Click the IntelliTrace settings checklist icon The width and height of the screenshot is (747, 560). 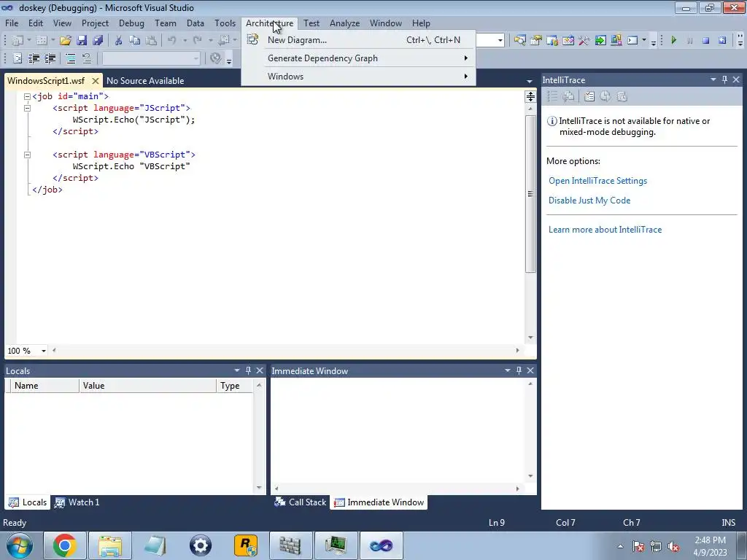coord(589,97)
